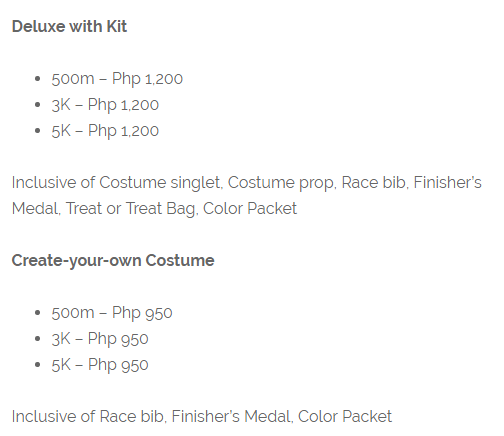
Task: Click the 'Php 1,200' price next to 5K
Action: (x=123, y=131)
